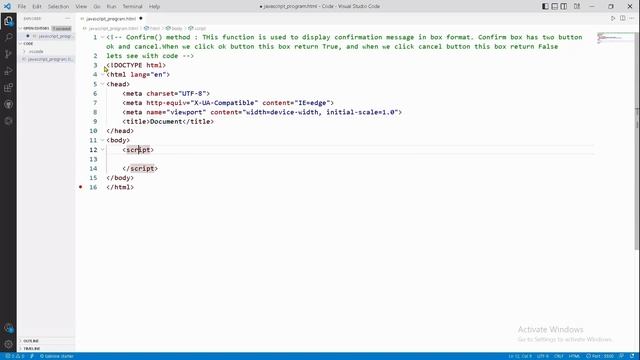640x360 pixels.
Task: Click the body breadcrumb item
Action: point(174,28)
